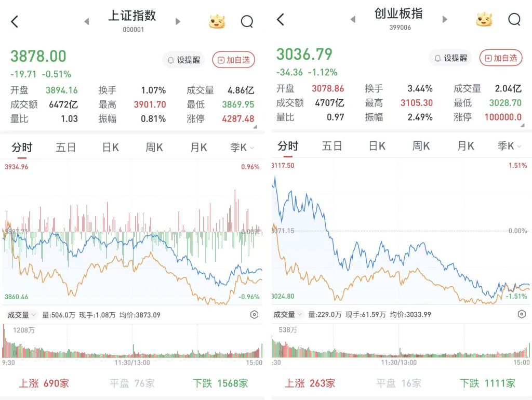Set price alert 设提醒 for 上证指数
Screen dimensions: 532x400
tap(183, 60)
